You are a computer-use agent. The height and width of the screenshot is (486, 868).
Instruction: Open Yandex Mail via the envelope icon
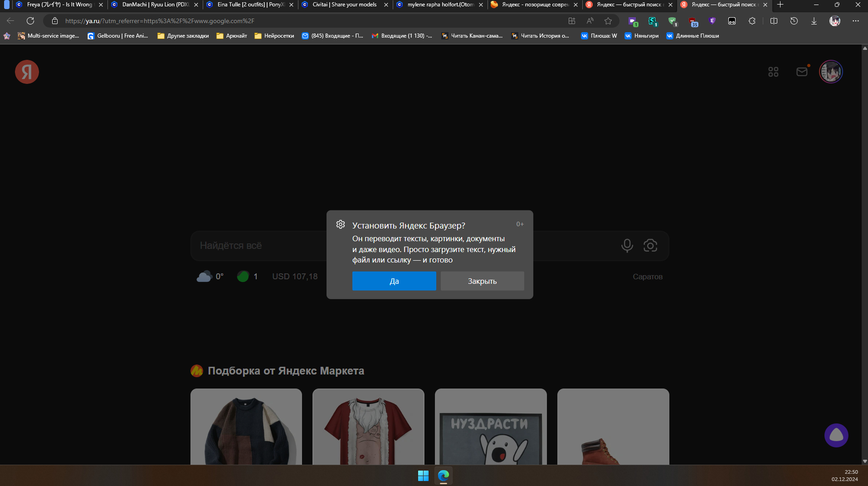point(802,72)
